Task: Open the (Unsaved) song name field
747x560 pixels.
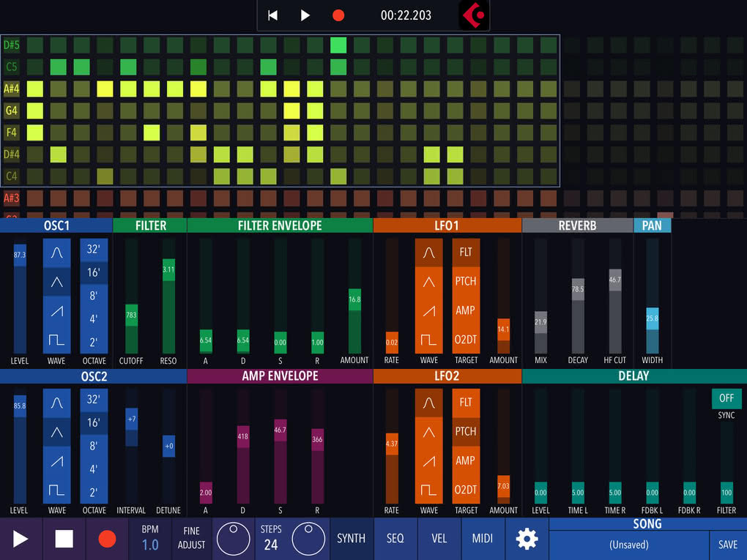Action: (629, 545)
